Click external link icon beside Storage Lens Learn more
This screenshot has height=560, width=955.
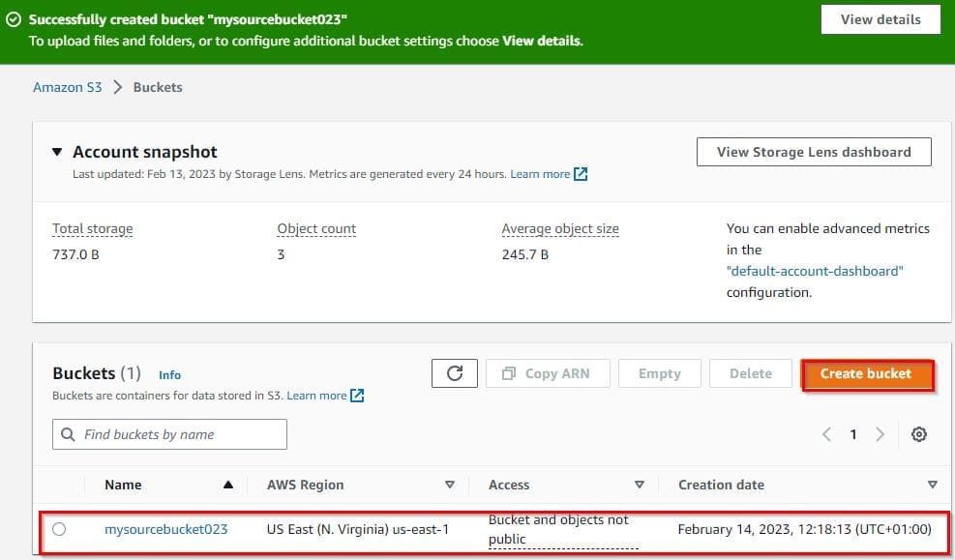(x=581, y=174)
